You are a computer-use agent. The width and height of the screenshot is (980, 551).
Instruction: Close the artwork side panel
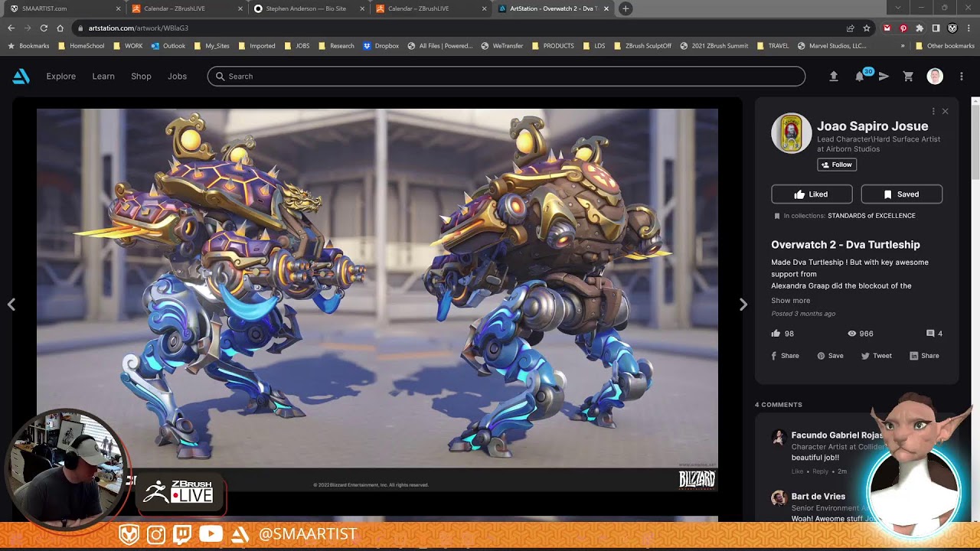click(945, 112)
